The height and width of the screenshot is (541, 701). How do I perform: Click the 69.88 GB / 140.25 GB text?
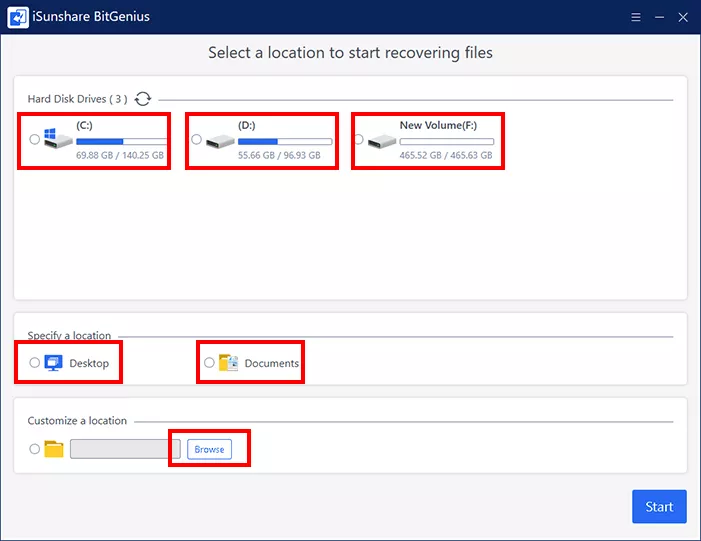(x=120, y=155)
